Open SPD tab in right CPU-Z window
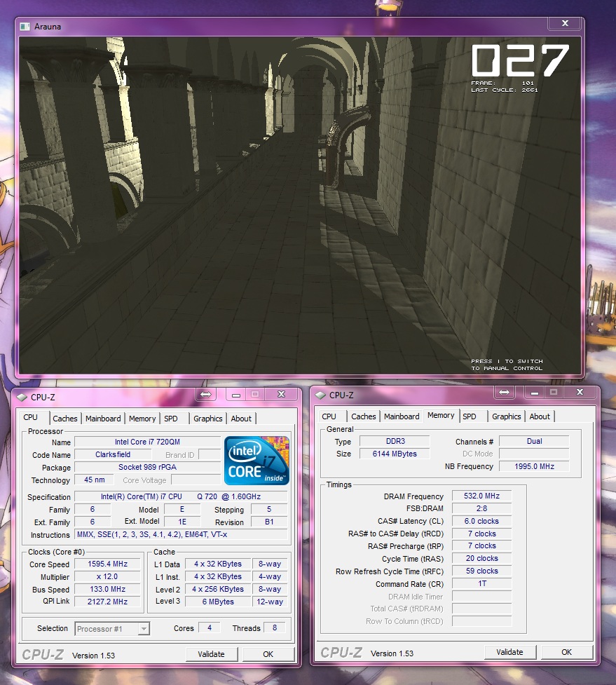 tap(470, 416)
